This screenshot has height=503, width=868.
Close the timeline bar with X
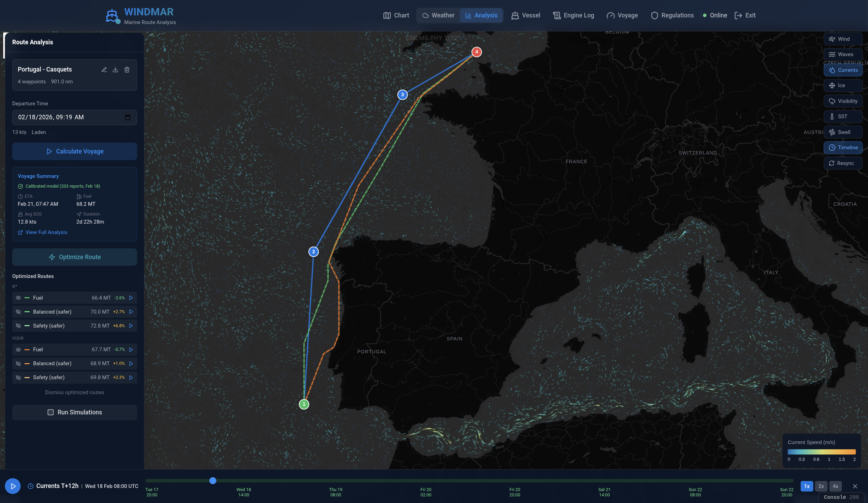point(855,486)
